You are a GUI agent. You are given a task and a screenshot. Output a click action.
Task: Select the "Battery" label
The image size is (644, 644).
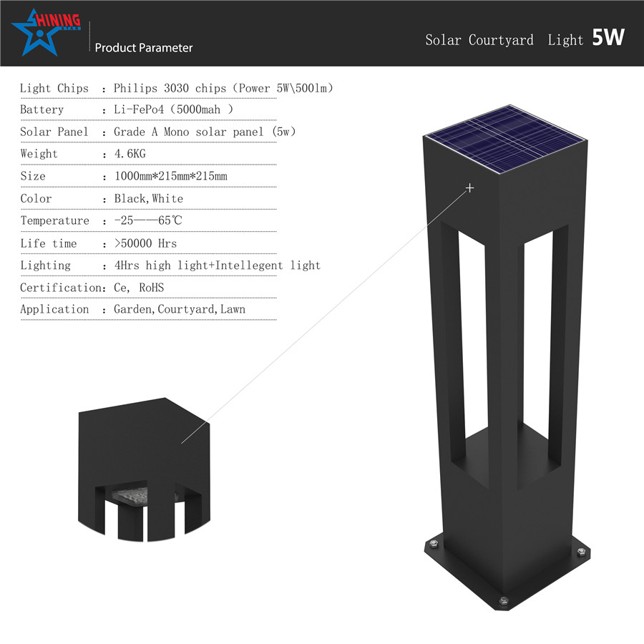(42, 109)
